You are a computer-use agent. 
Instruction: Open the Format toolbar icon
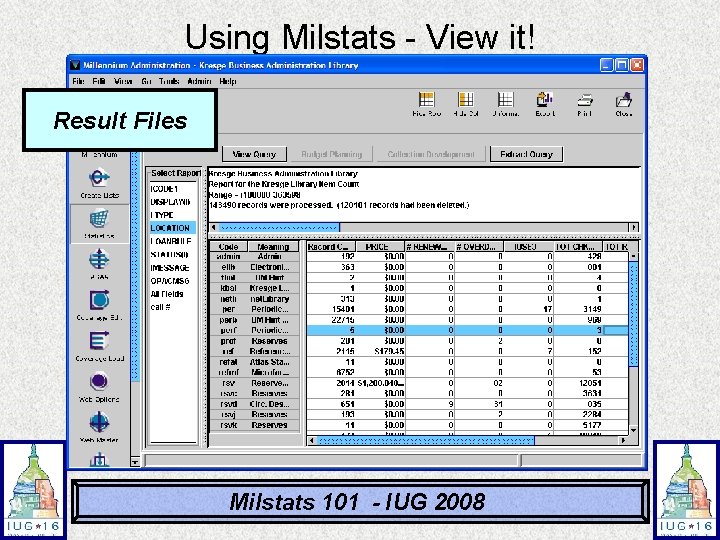pyautogui.click(x=505, y=104)
